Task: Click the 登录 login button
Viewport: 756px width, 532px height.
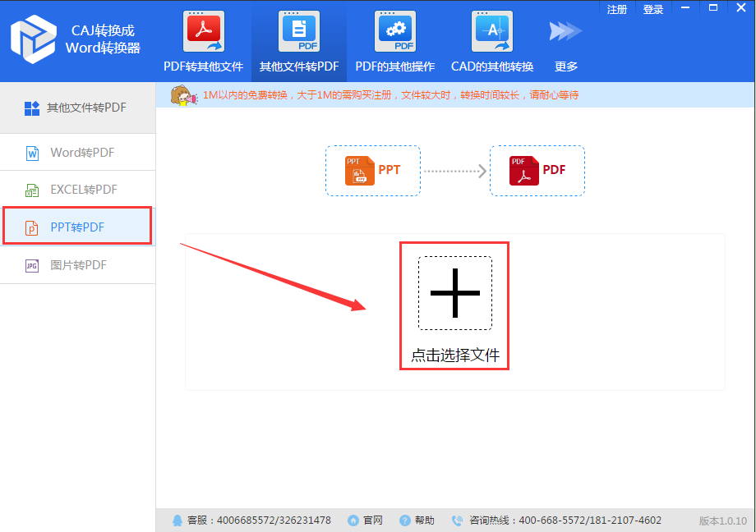Action: click(653, 10)
